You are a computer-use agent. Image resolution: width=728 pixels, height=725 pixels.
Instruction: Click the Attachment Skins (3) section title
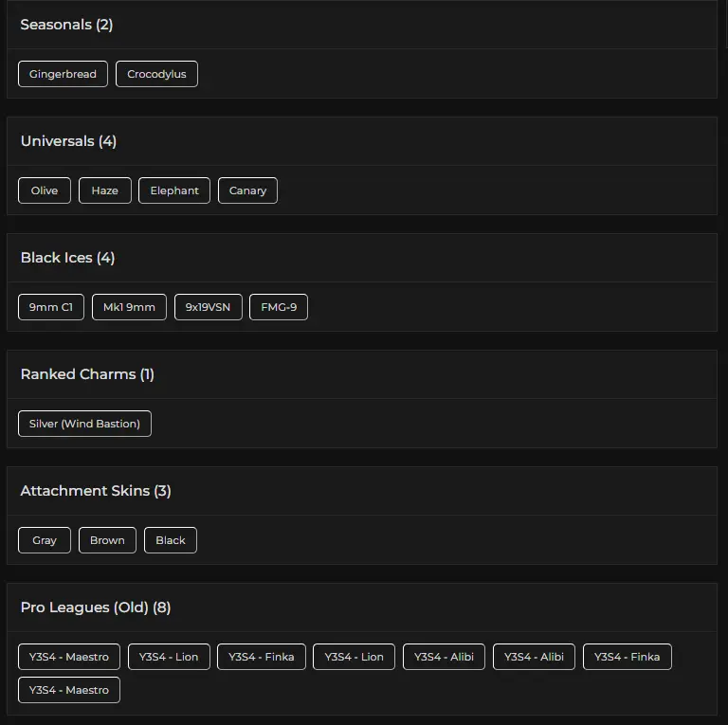[96, 491]
